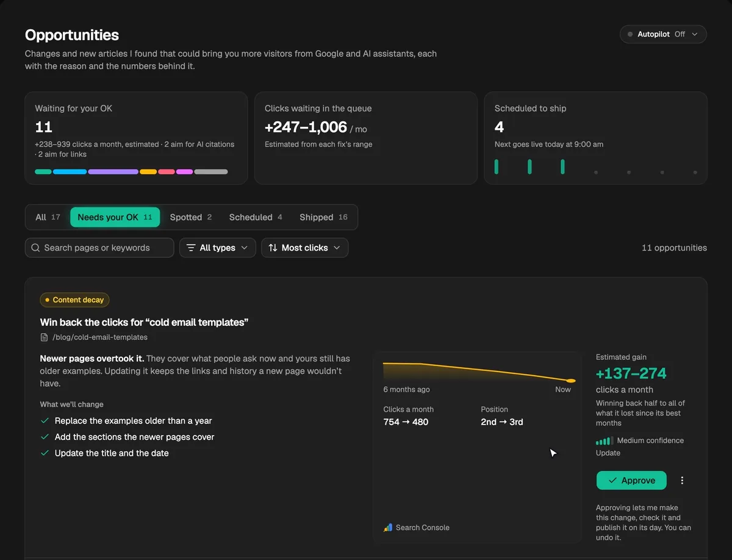
Task: Click the Scheduled to ship count 4
Action: (x=499, y=127)
